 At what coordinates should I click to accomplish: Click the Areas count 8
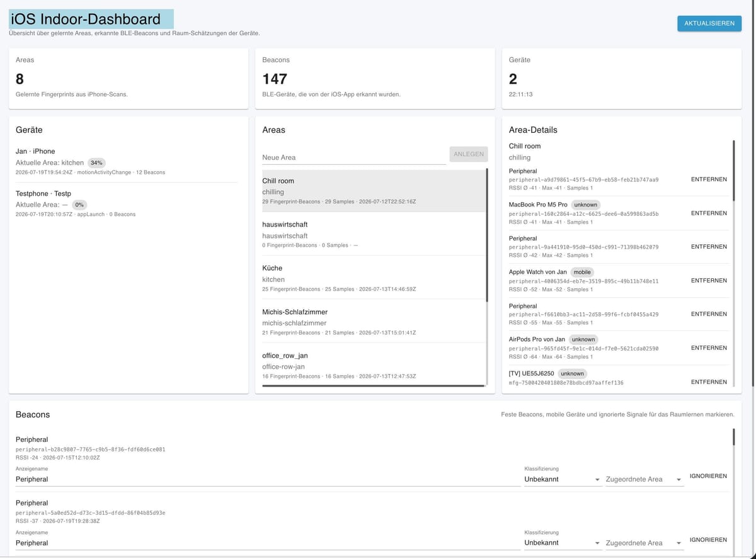pos(20,79)
